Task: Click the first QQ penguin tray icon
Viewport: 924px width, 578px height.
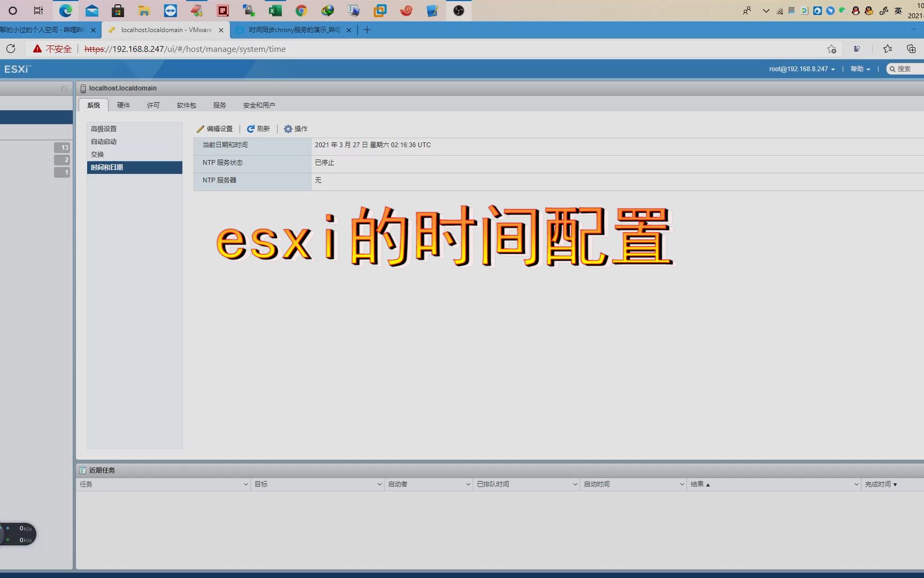Action: coord(856,10)
